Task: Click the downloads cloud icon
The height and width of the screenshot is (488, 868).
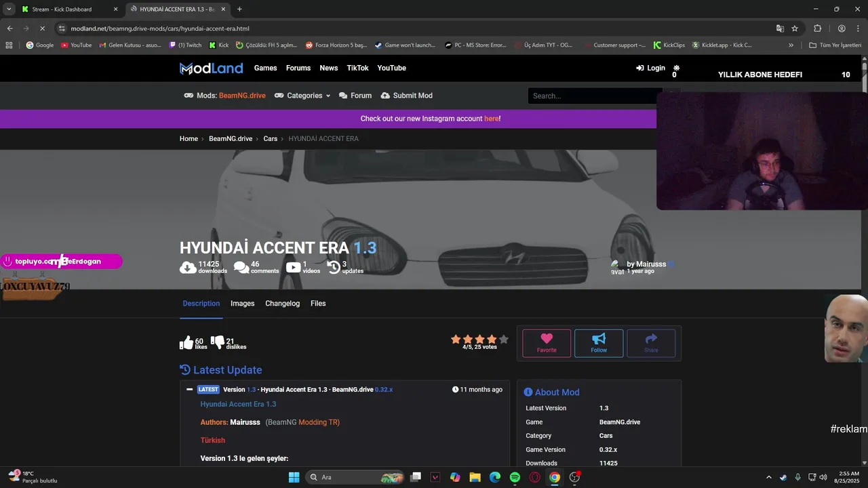Action: (x=188, y=267)
